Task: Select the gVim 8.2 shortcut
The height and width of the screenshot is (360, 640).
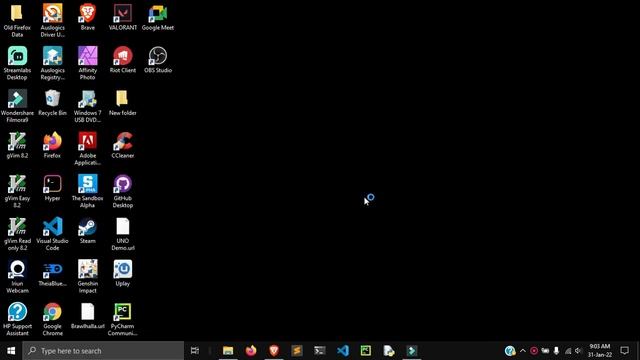Action: coord(17,145)
